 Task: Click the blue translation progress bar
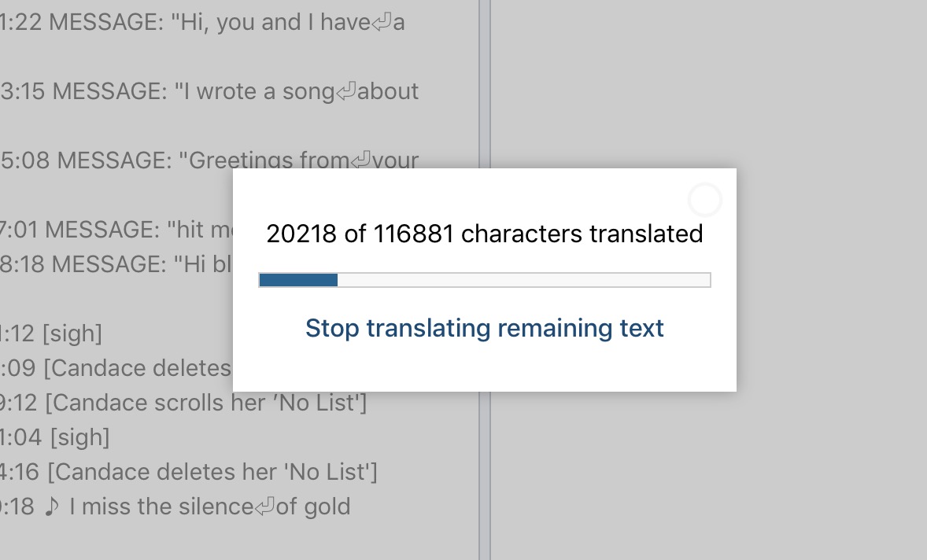coord(484,280)
